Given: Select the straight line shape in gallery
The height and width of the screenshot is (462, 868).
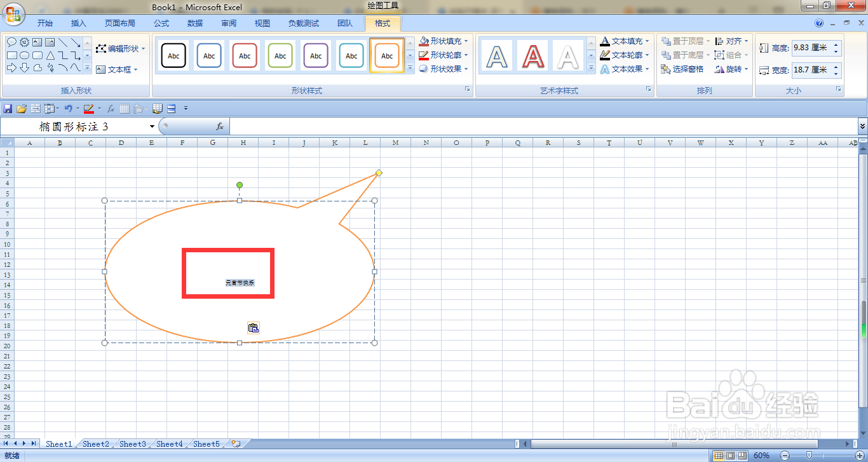Looking at the screenshot, I should (x=64, y=43).
